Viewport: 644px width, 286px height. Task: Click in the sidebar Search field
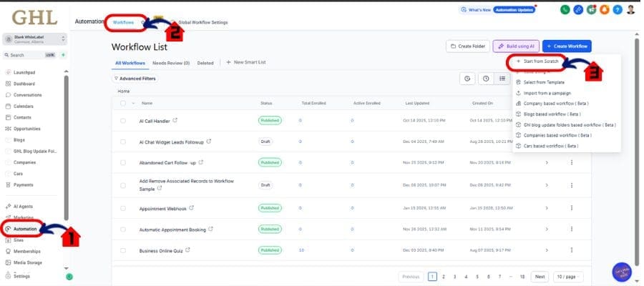click(x=29, y=55)
